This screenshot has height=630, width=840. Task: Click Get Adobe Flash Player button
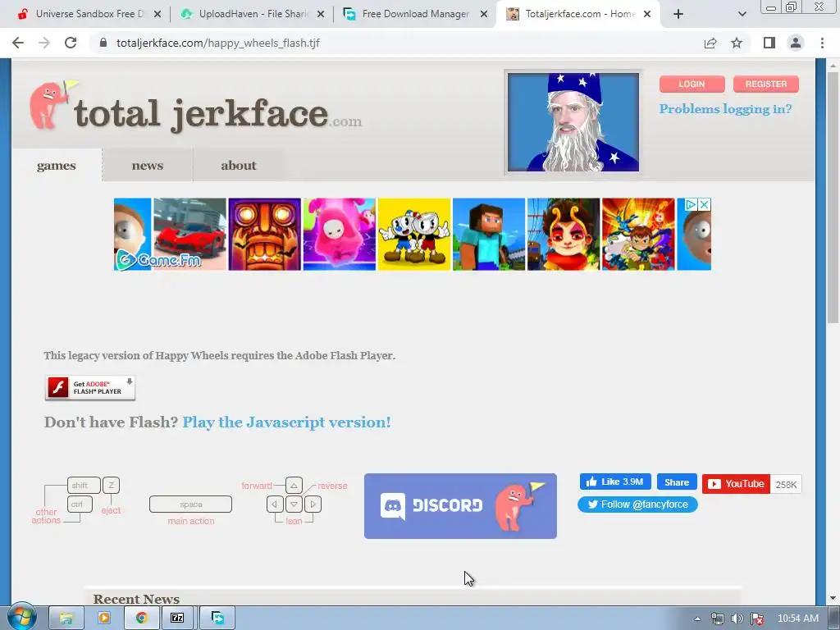pyautogui.click(x=90, y=388)
